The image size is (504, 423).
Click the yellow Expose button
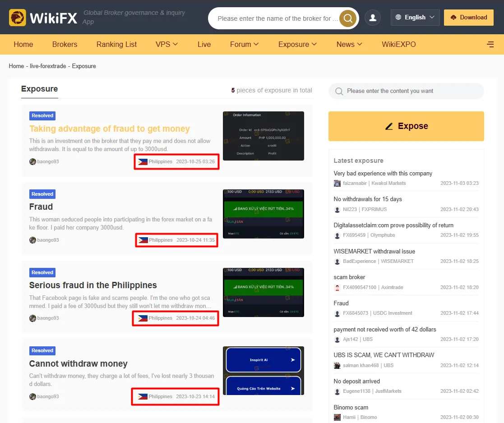(406, 126)
